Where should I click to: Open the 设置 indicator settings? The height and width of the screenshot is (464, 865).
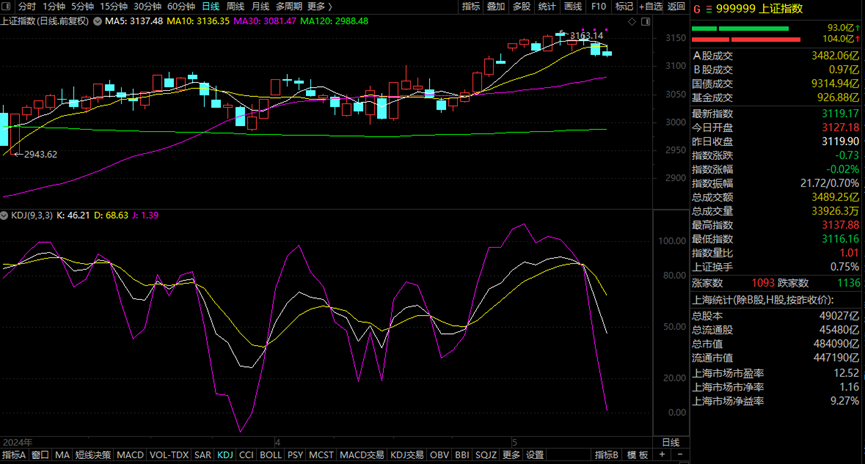[x=536, y=455]
